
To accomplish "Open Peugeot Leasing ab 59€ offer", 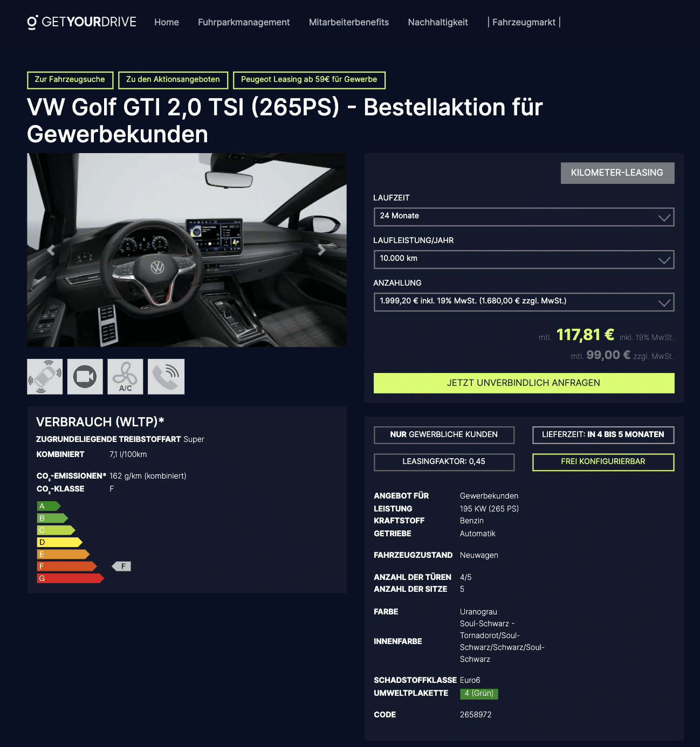I will point(309,80).
